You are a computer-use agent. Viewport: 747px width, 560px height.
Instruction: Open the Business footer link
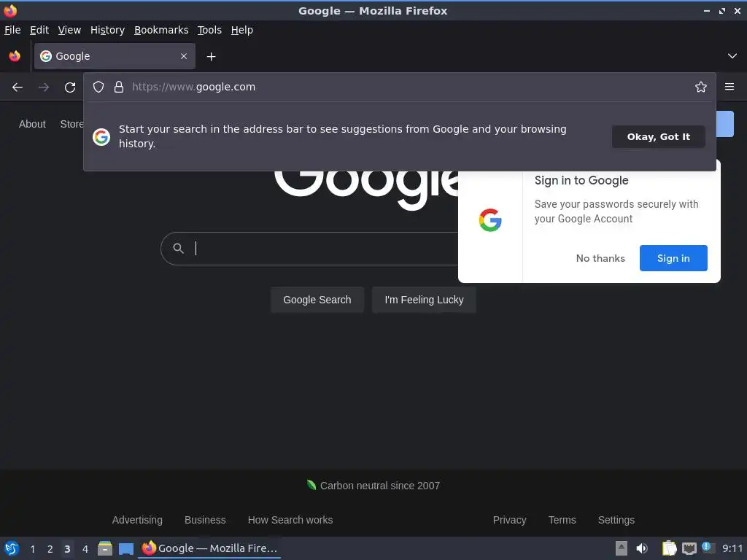205,520
